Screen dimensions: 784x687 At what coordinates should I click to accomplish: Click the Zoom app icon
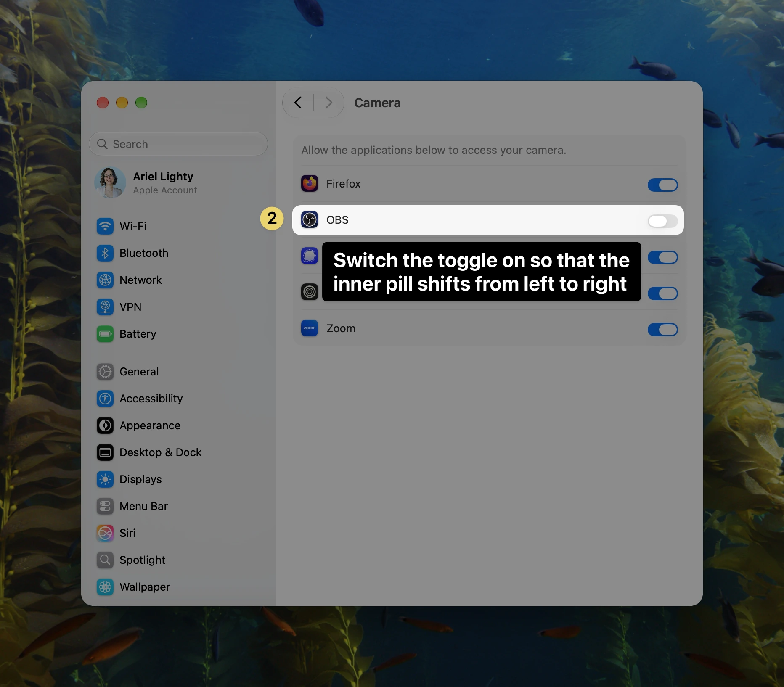point(310,328)
